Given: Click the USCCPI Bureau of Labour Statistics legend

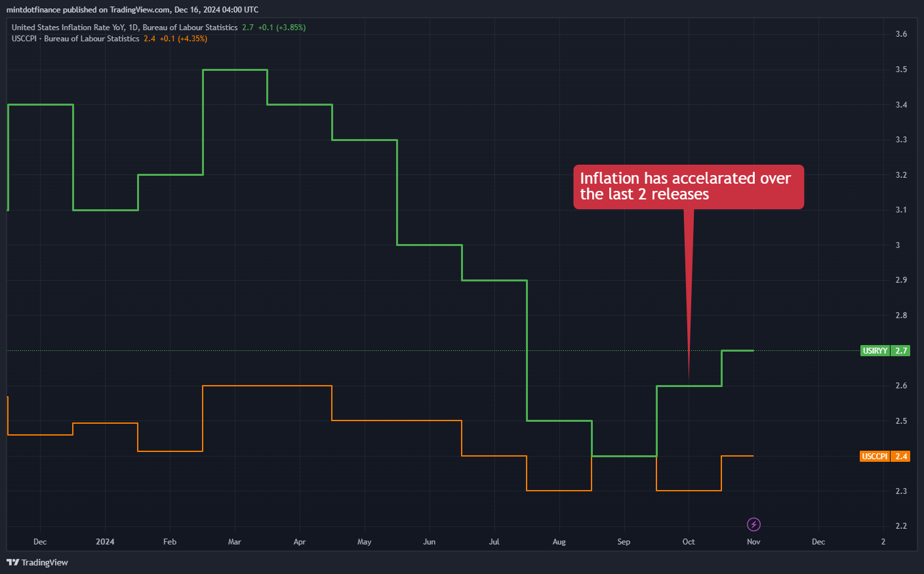Looking at the screenshot, I should [75, 39].
